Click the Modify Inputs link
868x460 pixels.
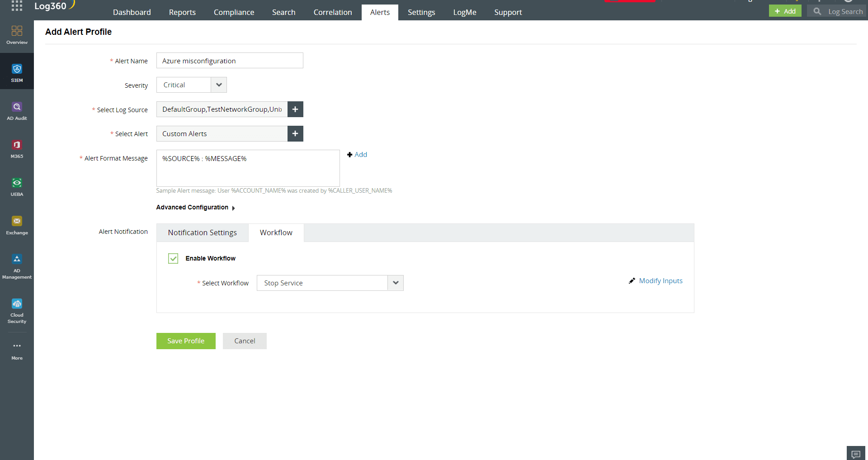point(660,280)
